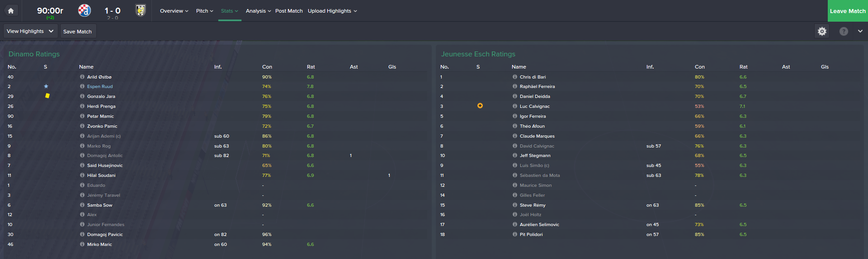Expand the chevron next to help icon
This screenshot has width=868, height=259.
pyautogui.click(x=860, y=31)
